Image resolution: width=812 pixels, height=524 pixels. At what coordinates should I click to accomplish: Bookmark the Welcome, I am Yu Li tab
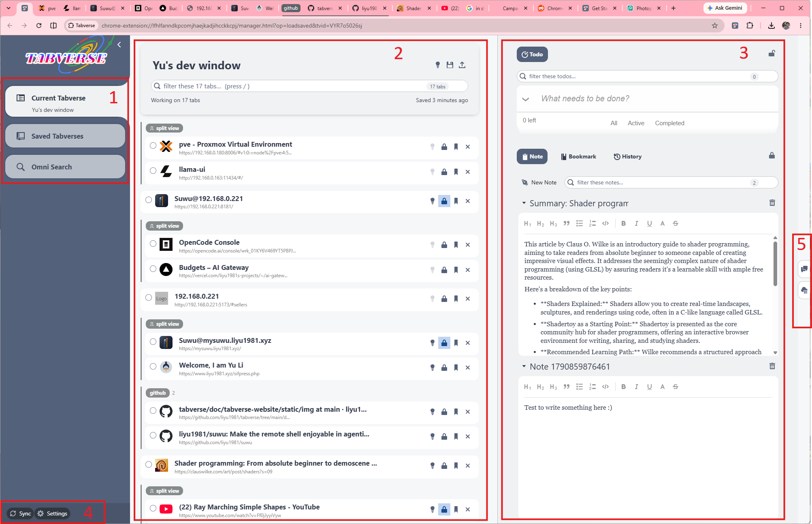(456, 368)
